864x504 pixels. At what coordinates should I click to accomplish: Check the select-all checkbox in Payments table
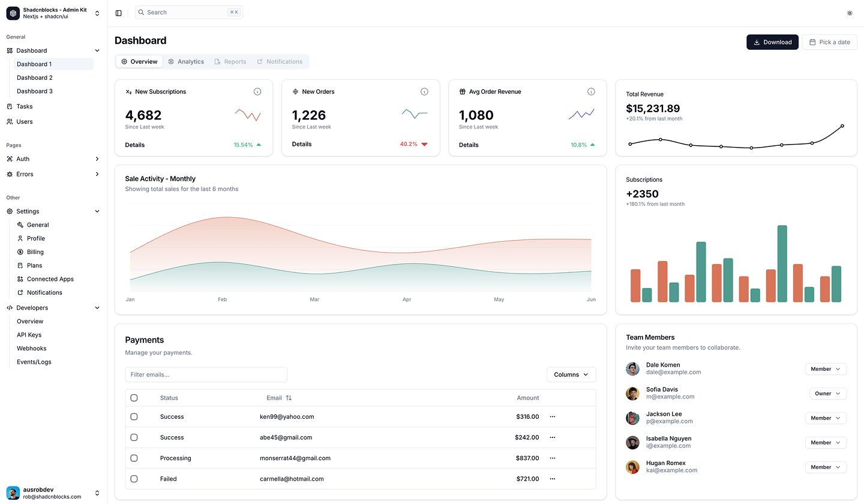[134, 397]
